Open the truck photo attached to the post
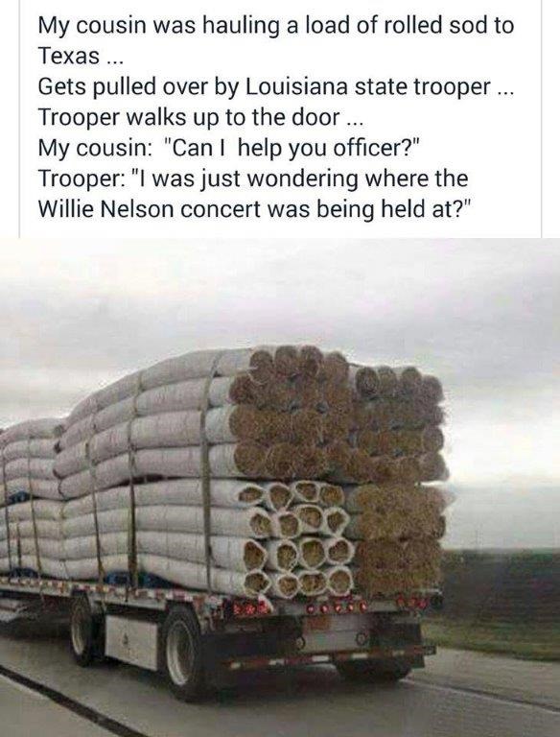 (x=280, y=487)
